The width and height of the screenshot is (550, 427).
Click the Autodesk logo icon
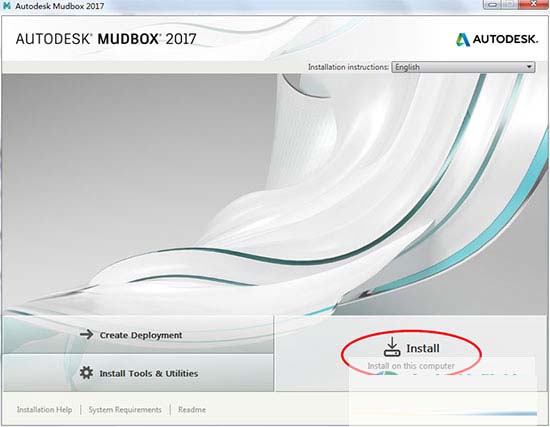tap(463, 39)
